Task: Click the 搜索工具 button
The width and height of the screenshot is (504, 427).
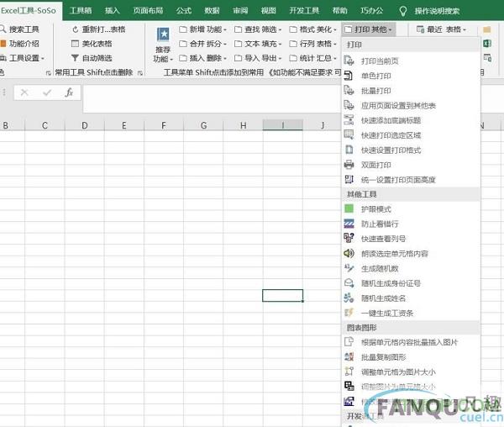Action: pos(20,29)
